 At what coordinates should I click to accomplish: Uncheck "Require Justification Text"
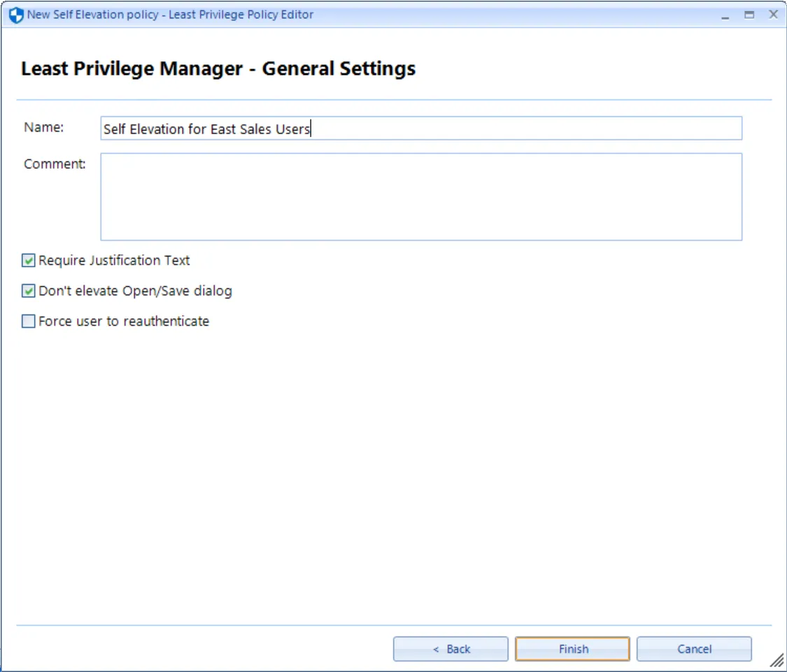pos(28,260)
